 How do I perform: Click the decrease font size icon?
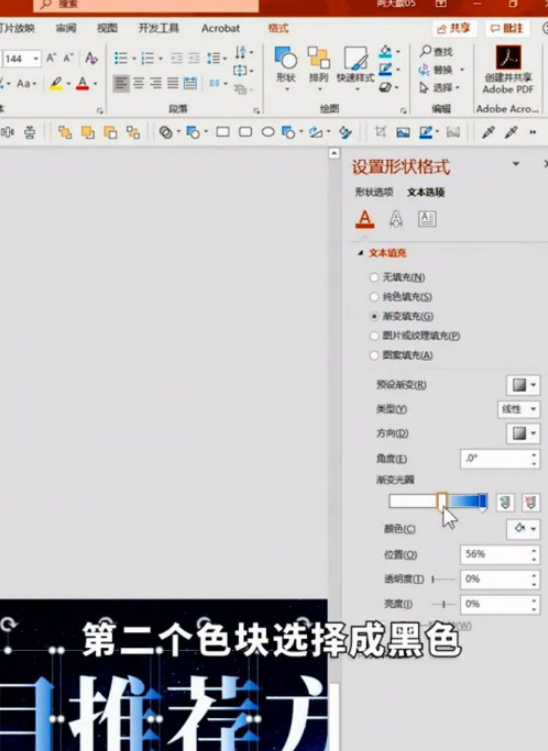click(68, 58)
